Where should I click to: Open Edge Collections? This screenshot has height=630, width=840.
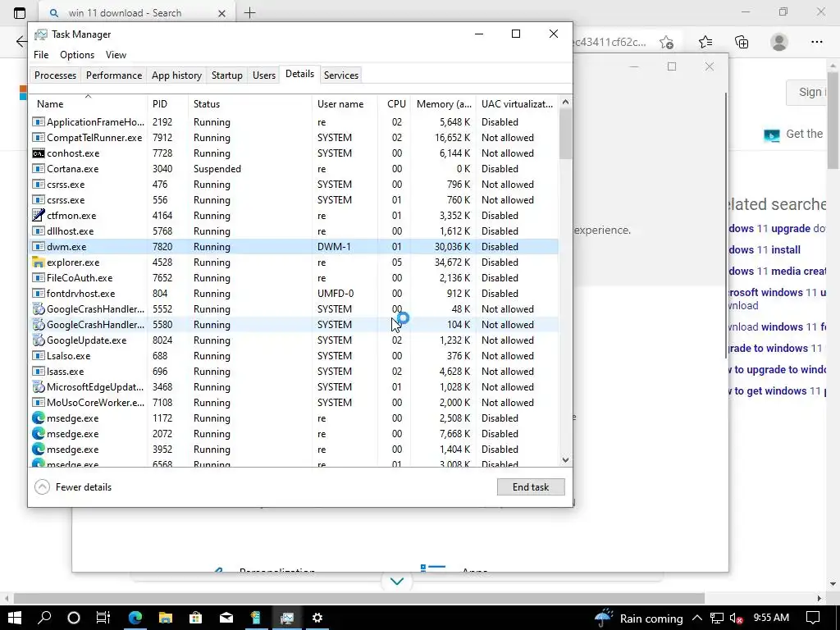click(742, 42)
